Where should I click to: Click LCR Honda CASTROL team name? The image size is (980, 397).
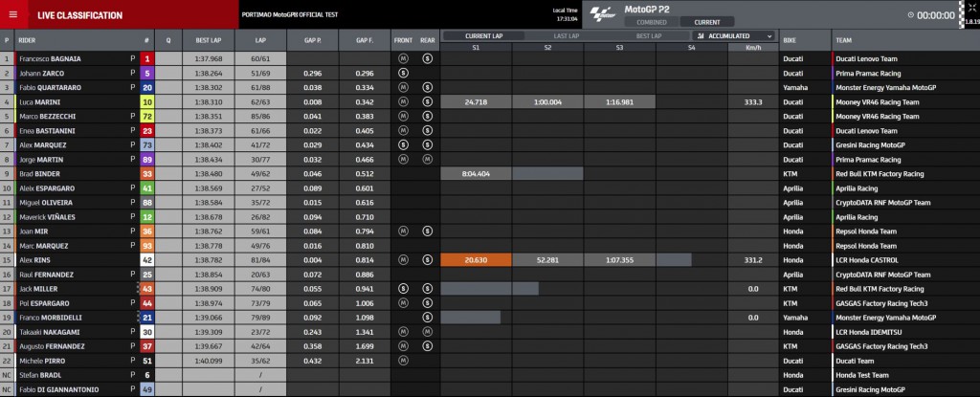pos(866,260)
